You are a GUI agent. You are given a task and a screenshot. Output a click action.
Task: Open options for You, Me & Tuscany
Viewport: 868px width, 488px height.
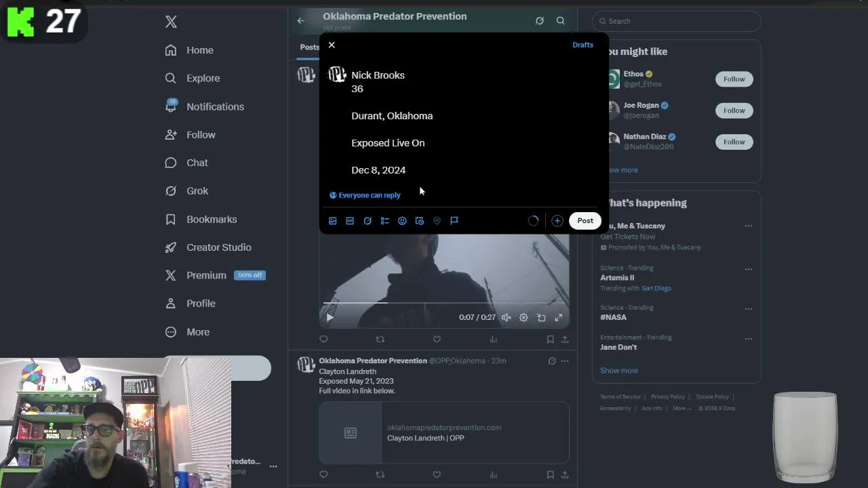click(x=749, y=226)
